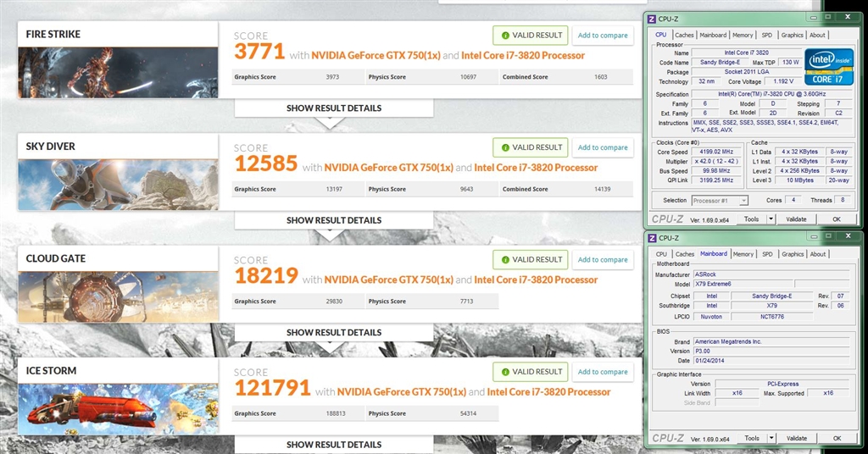868x454 pixels.
Task: Add Ice Storm result to compare
Action: (x=603, y=372)
